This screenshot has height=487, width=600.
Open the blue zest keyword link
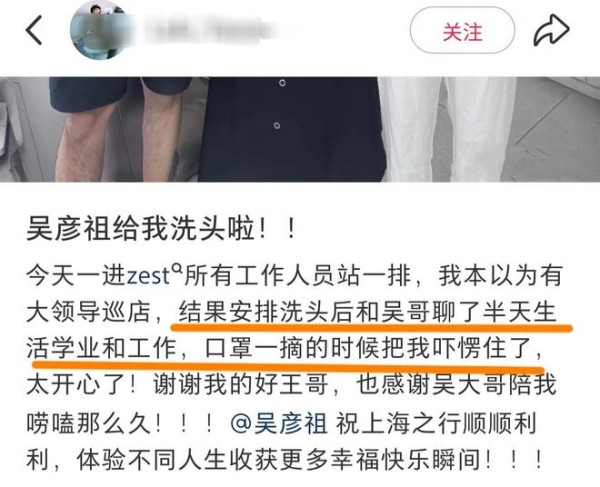coord(148,276)
